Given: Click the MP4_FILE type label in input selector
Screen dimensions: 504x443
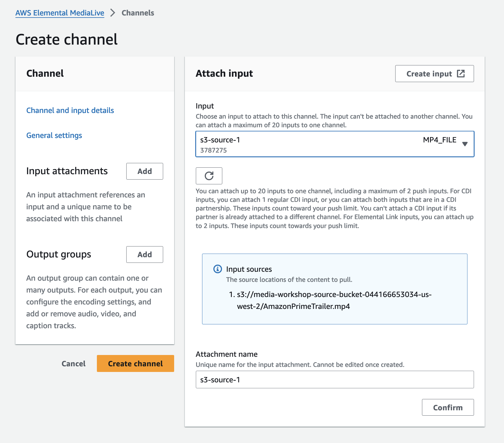Looking at the screenshot, I should (x=439, y=140).
